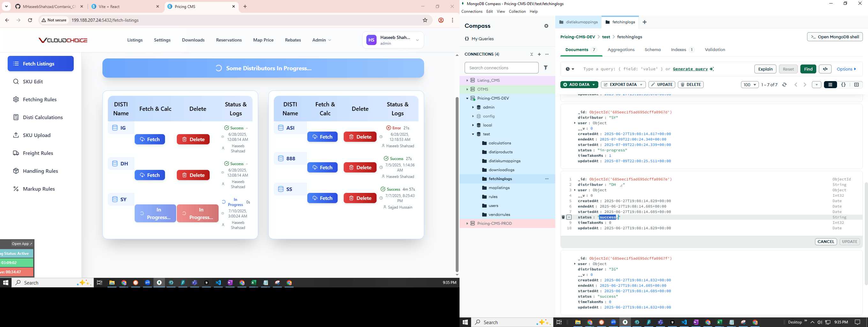Click the CloudChoice logo
Screen dimensions: 868x327
(63, 40)
